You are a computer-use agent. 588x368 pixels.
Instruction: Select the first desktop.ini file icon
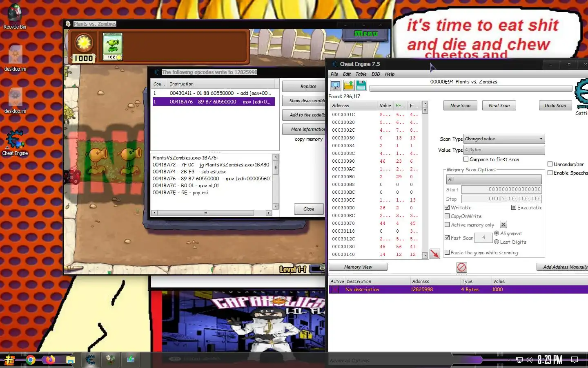(x=15, y=58)
